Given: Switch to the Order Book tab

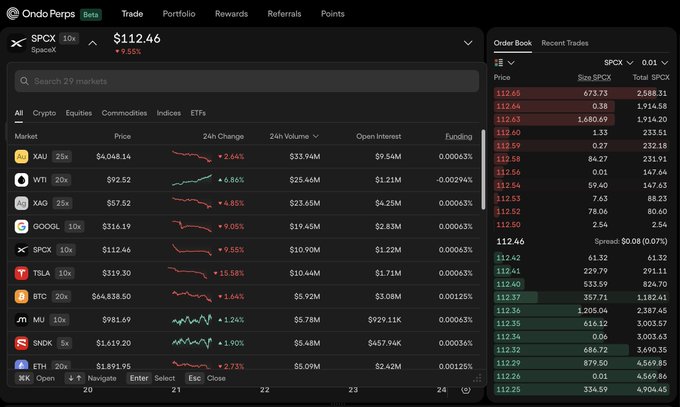Looking at the screenshot, I should (513, 43).
